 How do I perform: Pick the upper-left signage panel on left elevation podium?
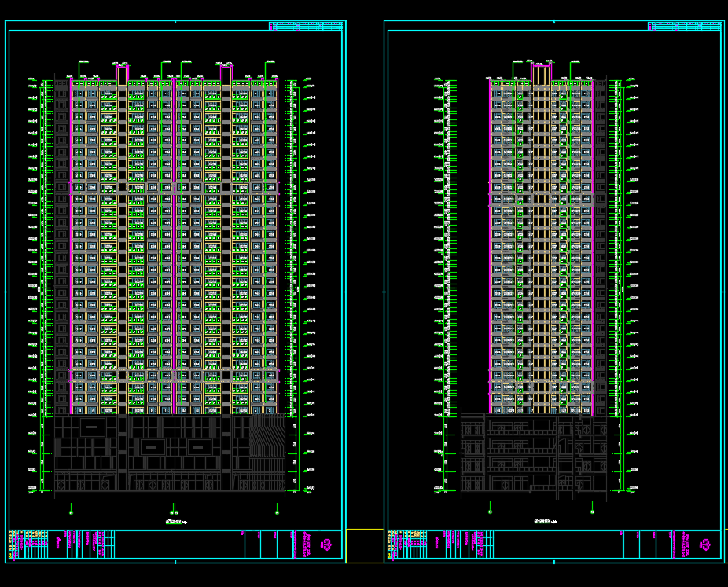(x=92, y=427)
